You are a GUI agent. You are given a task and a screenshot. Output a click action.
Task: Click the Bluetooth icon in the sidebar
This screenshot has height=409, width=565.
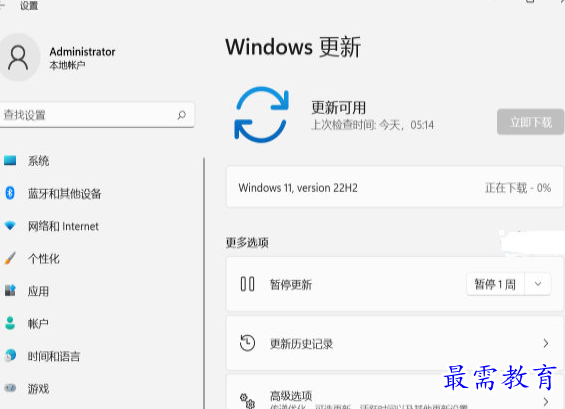pyautogui.click(x=10, y=193)
